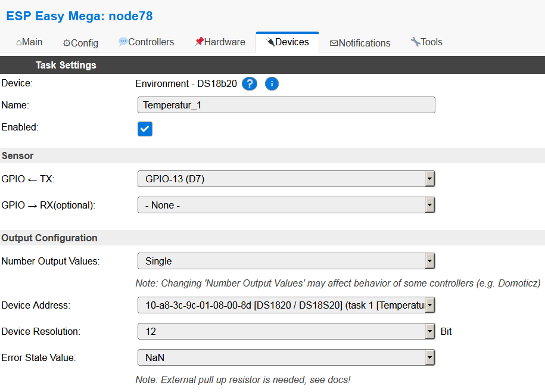Switch to the Config tab
Screen dimensions: 545x392
pyautogui.click(x=80, y=43)
